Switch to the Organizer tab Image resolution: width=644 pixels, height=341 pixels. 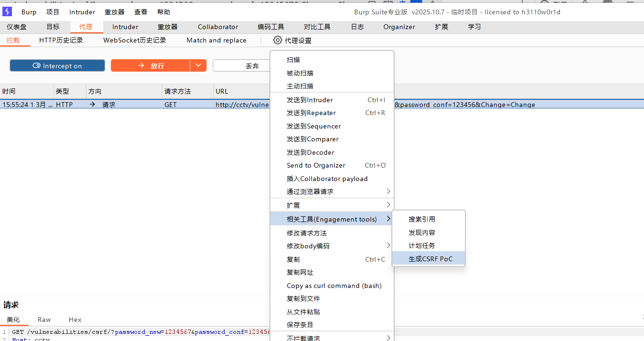(399, 27)
